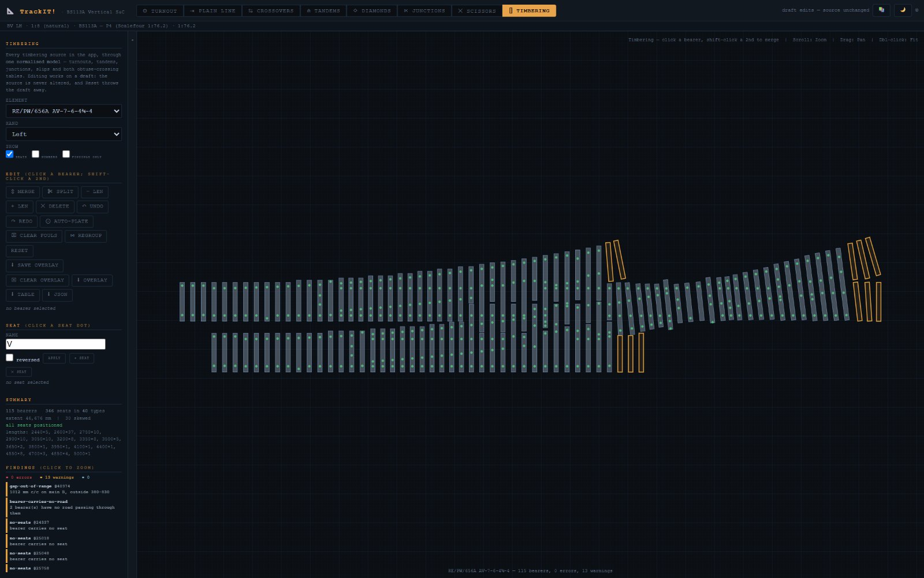Zoom to the gap-out-of-range @40974 finding
924x578 pixels.
(64, 489)
